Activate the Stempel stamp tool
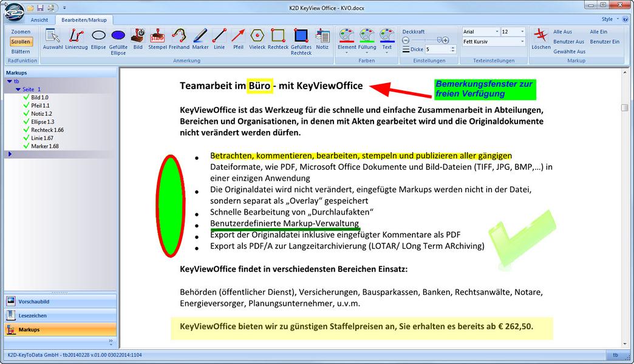This screenshot has height=364, width=634. point(157,39)
